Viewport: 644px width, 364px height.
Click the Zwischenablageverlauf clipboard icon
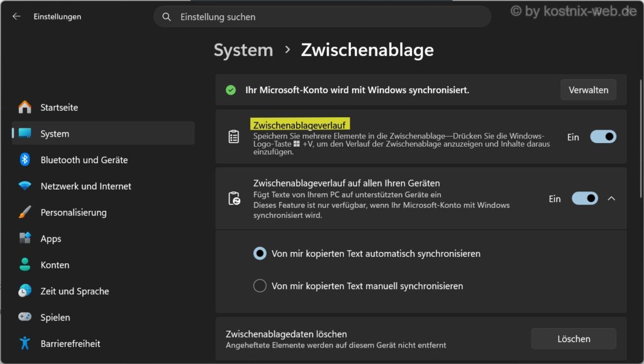(234, 137)
